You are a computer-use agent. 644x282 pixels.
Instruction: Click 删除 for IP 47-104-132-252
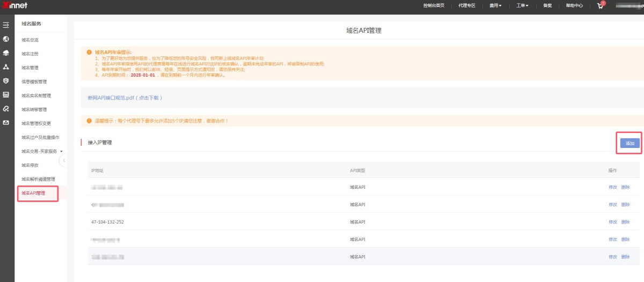[x=625, y=222]
